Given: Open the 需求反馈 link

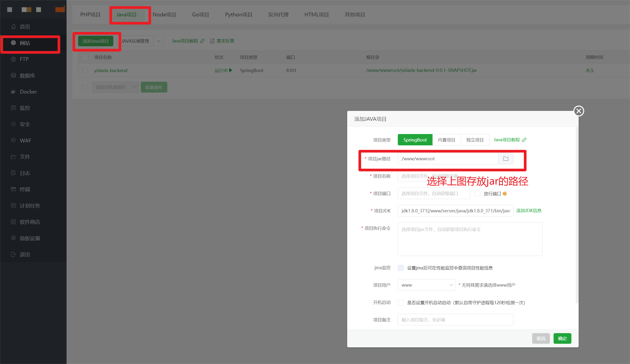Looking at the screenshot, I should [x=225, y=41].
